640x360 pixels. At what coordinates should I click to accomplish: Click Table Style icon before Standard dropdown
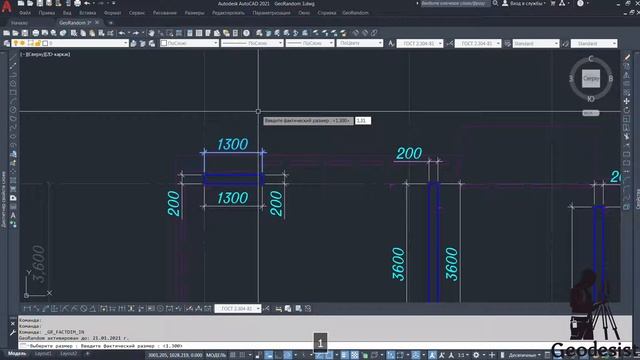[507, 43]
